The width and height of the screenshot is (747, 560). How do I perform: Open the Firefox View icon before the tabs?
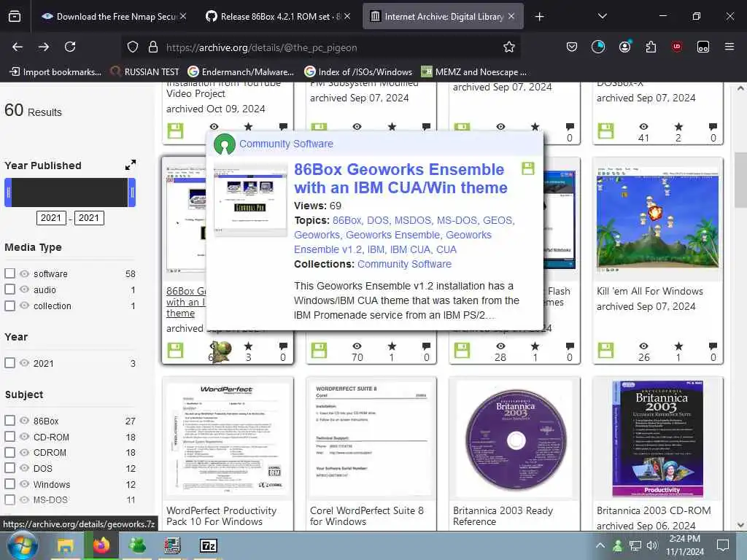pos(15,17)
